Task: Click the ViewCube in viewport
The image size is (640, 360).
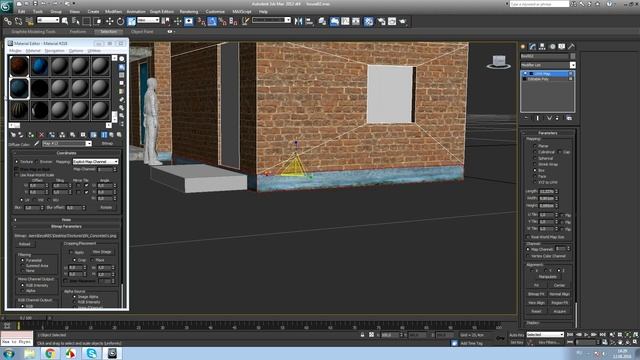Action: [x=498, y=62]
